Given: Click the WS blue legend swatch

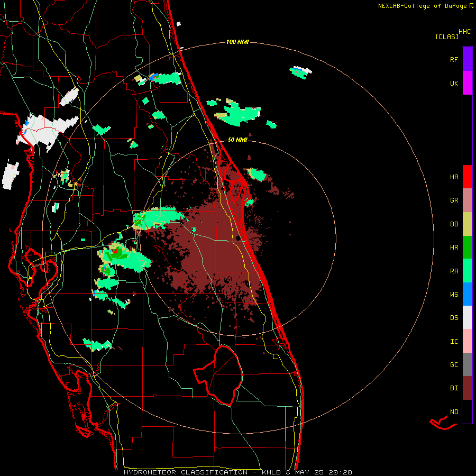Looking at the screenshot, I should pos(467,294).
